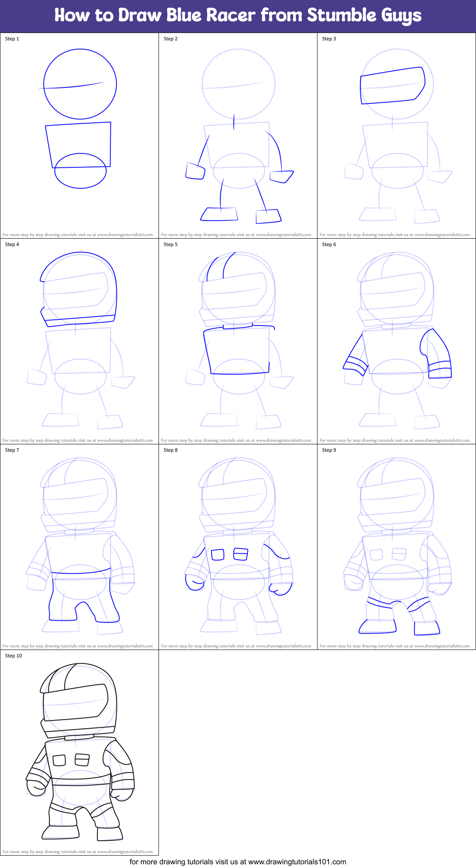Click the Step 1 panel's watermark caption
Viewport: 476px width, 868px height.
point(77,235)
